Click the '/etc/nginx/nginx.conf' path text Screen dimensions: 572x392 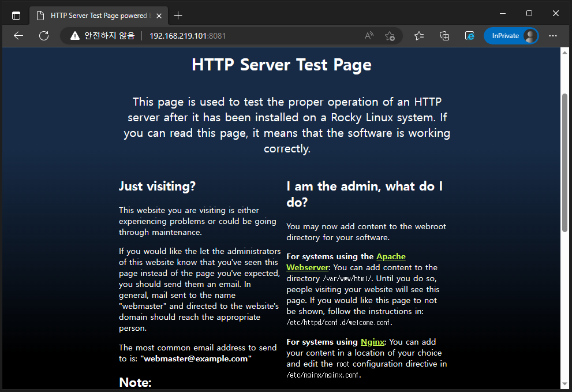(x=324, y=375)
